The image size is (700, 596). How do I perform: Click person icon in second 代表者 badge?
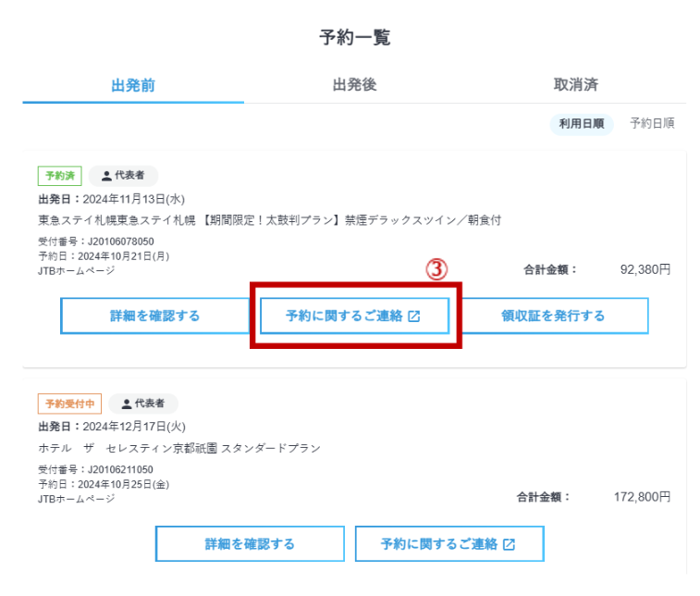(x=126, y=404)
